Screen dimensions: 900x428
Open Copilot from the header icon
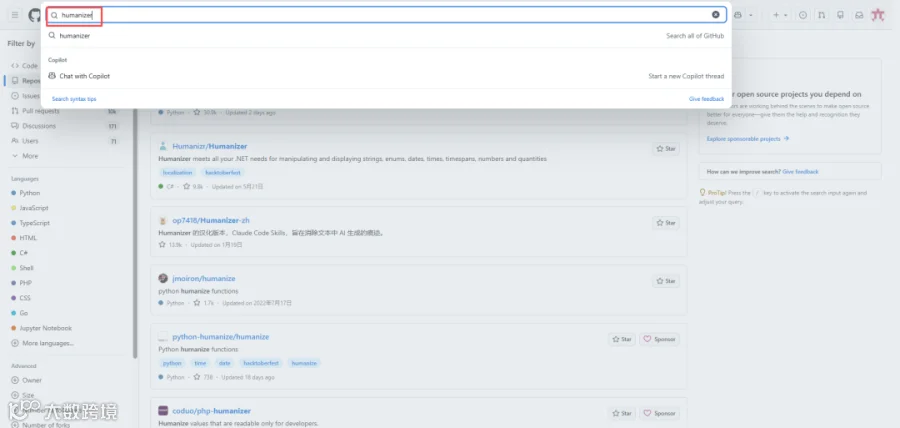coord(739,15)
